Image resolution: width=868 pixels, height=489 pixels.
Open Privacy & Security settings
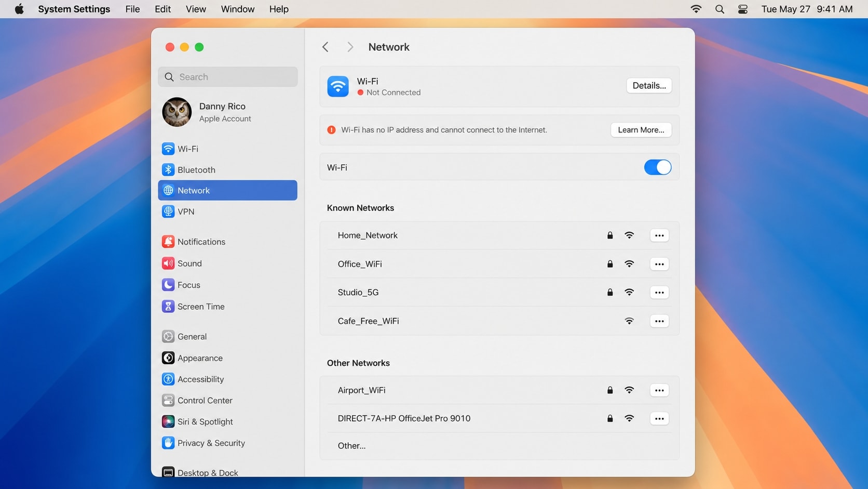(x=227, y=443)
